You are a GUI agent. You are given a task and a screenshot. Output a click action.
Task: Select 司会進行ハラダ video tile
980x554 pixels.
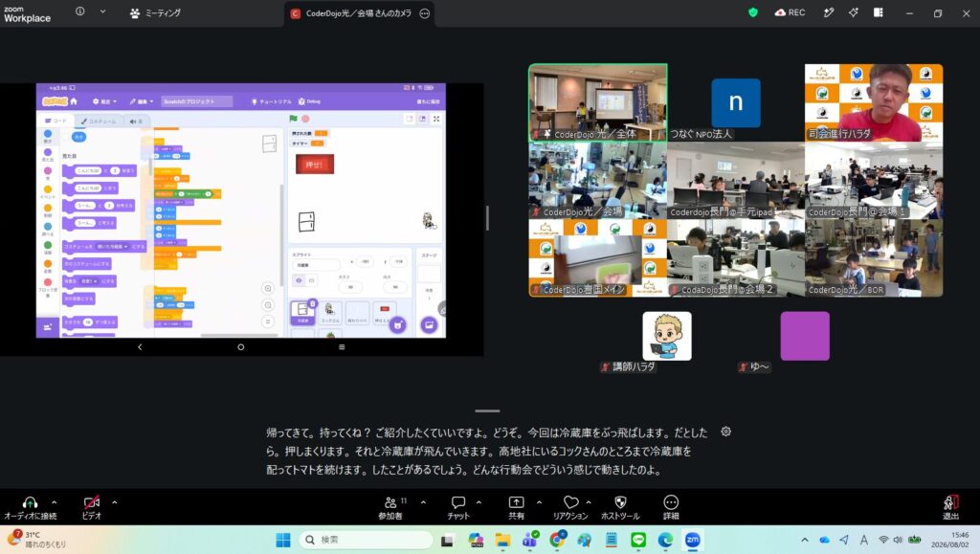click(874, 102)
